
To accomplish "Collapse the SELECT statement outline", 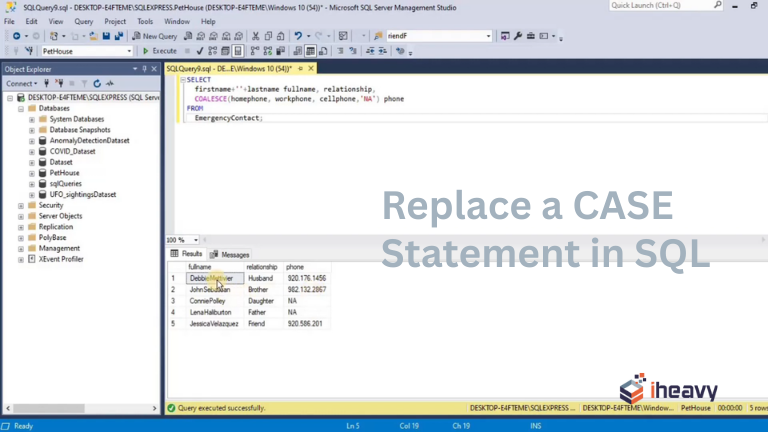I will click(183, 79).
